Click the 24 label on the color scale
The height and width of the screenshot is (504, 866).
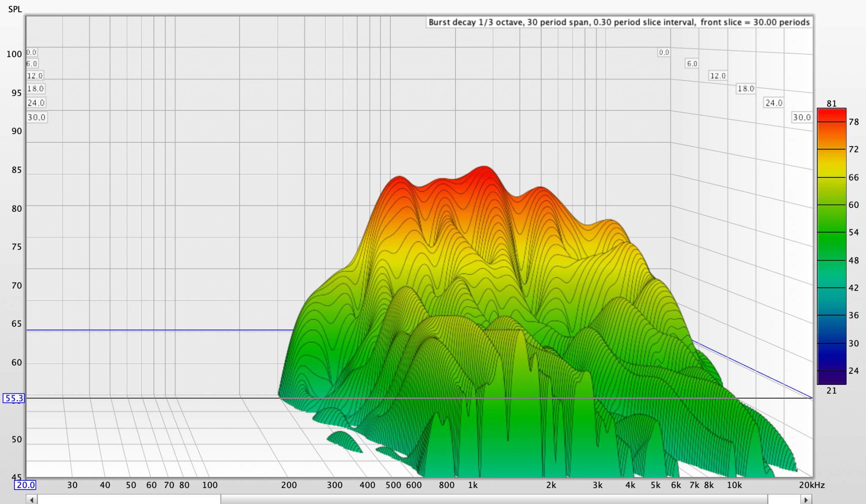coord(854,371)
